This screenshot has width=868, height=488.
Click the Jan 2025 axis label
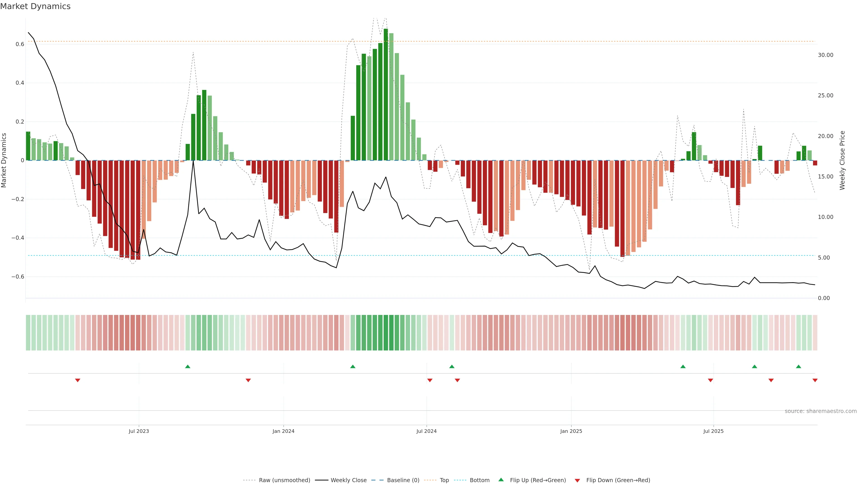[571, 431]
